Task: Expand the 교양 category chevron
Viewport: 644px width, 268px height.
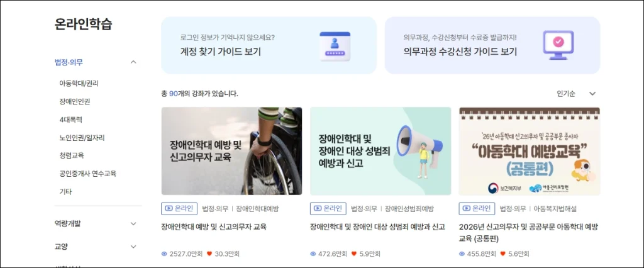Action: click(133, 247)
